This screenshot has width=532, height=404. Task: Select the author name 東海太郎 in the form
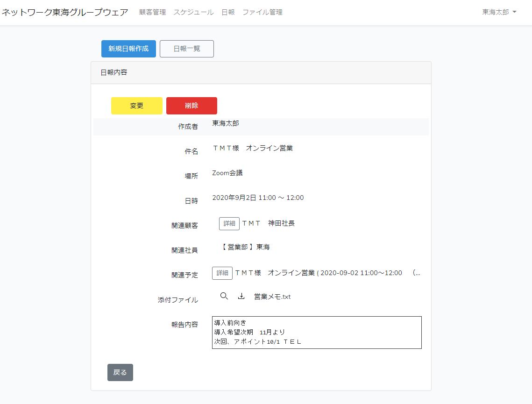(226, 123)
